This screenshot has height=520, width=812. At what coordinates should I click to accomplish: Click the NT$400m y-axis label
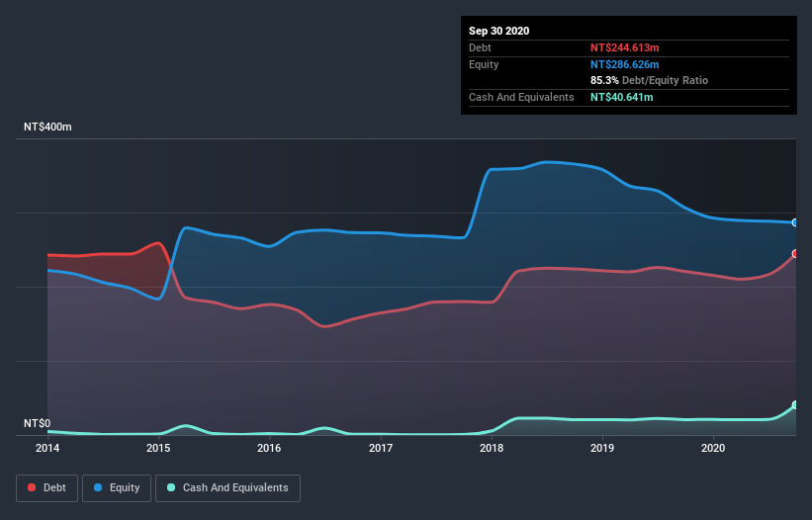[x=47, y=127]
